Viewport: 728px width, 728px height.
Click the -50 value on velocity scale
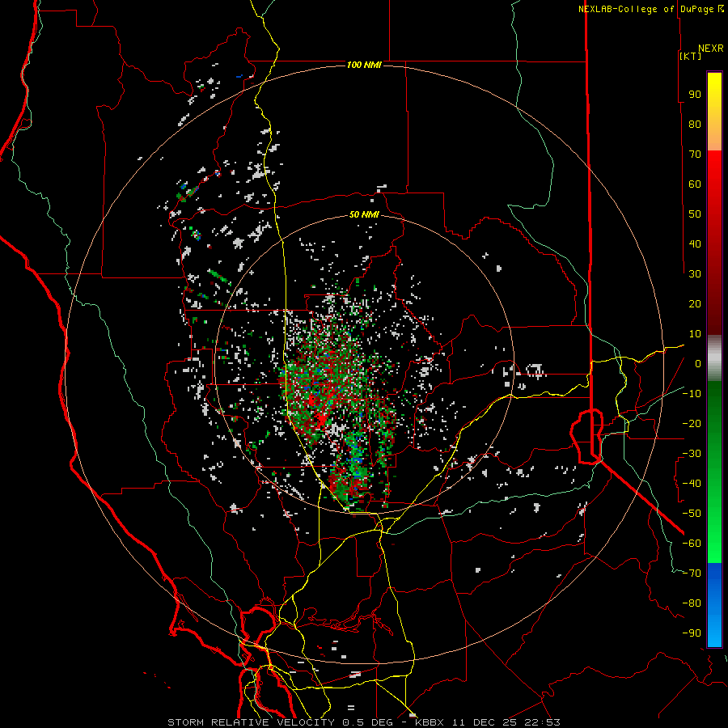coord(692,514)
